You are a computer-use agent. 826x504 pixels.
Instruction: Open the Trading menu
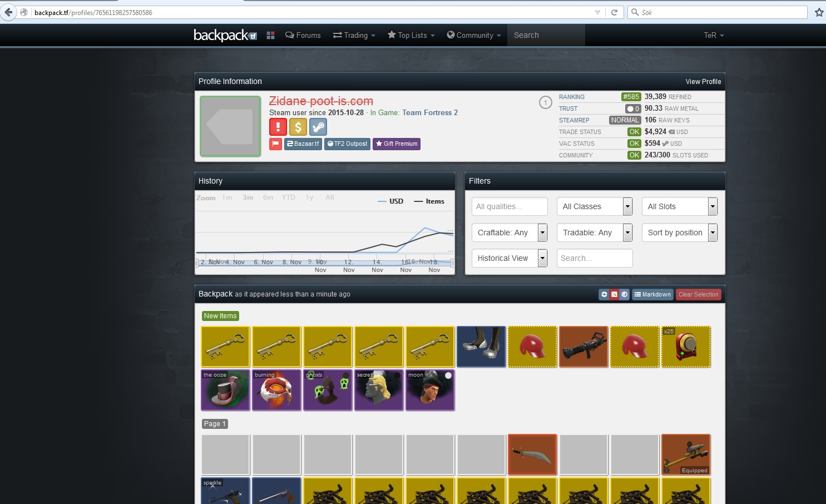click(x=354, y=35)
